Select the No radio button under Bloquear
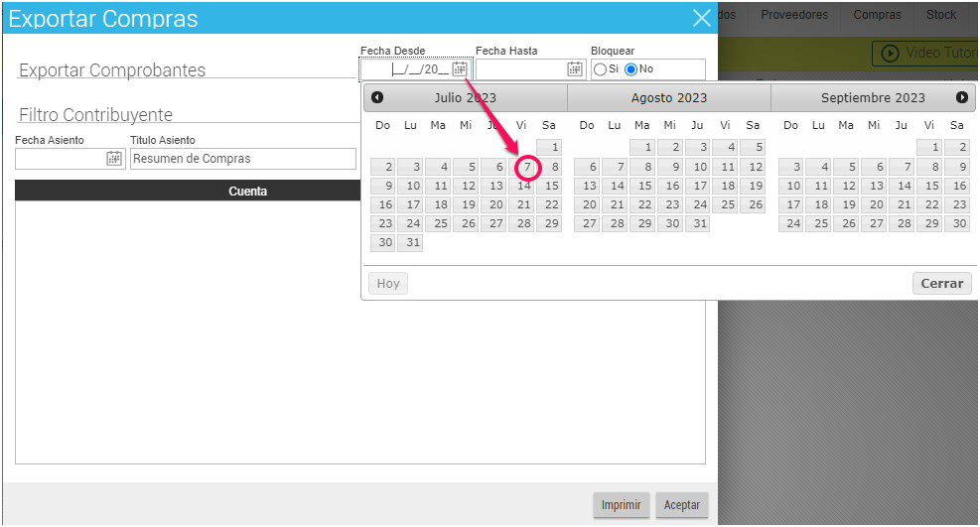The image size is (980, 527). [630, 69]
